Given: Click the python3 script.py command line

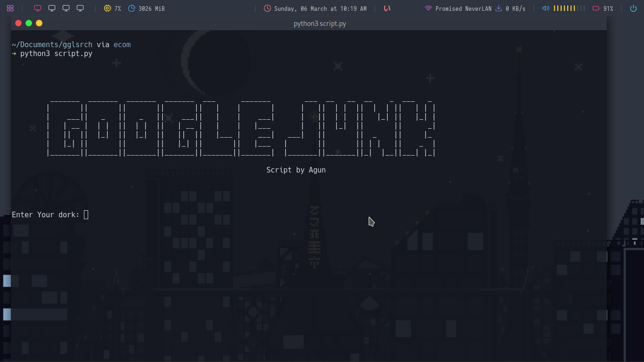Looking at the screenshot, I should (56, 54).
